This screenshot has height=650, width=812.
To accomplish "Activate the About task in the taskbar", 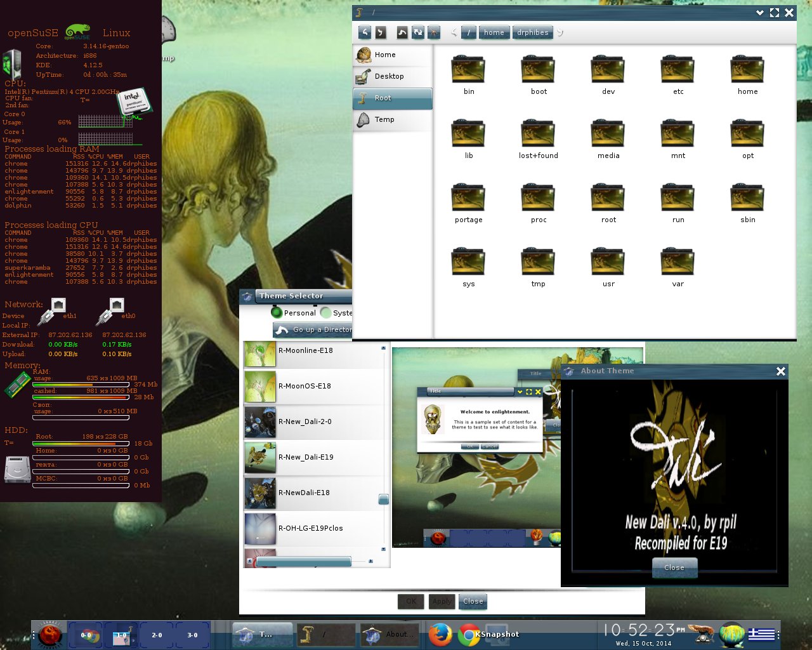I will 389,634.
